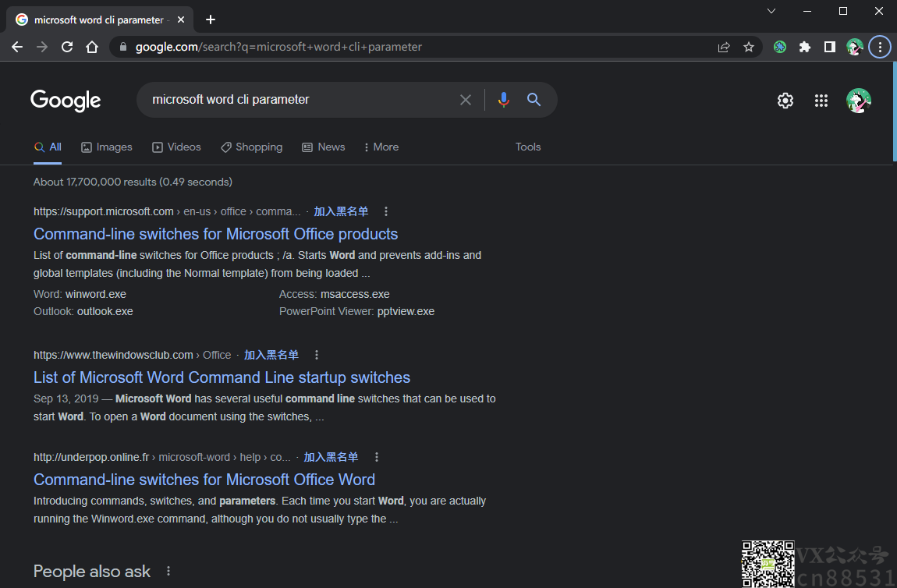Switch to the Videos tab
The image size is (897, 588).
tap(176, 147)
